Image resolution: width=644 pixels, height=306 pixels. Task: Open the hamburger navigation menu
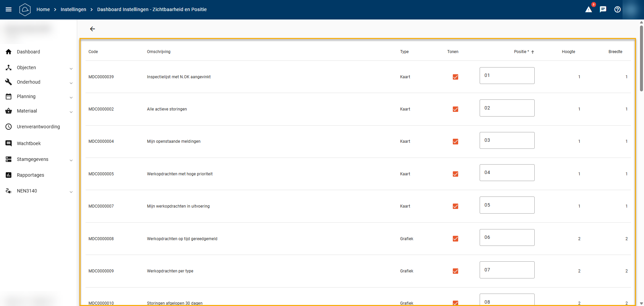click(9, 9)
